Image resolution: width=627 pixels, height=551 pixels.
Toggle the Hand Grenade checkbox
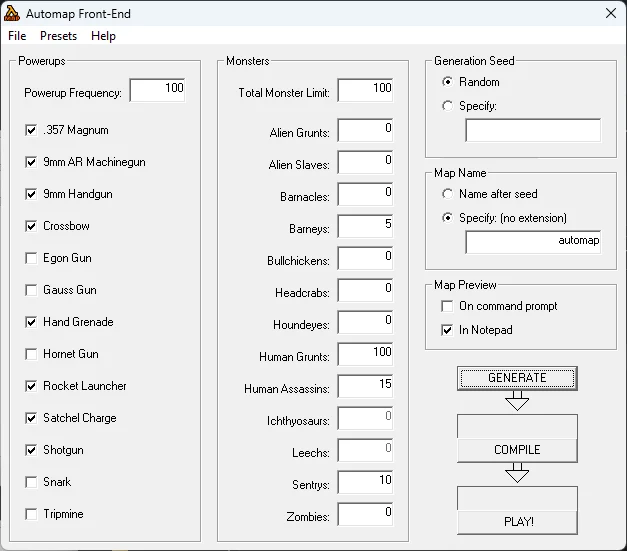pos(31,322)
